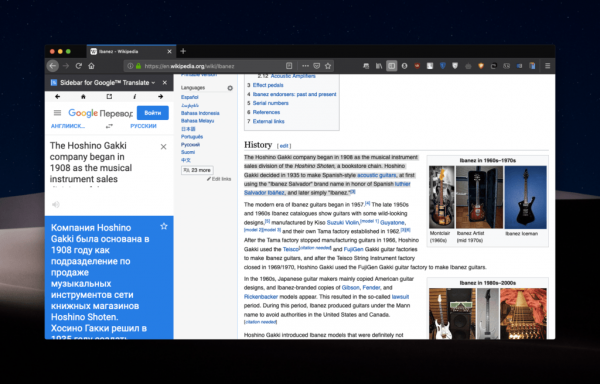Screen dimensions: 600x384
Task: Open the browser home page
Action: coord(91,66)
